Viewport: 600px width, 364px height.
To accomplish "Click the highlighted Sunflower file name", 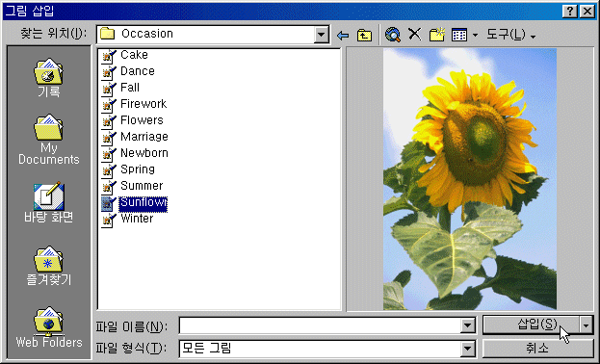I will click(143, 204).
